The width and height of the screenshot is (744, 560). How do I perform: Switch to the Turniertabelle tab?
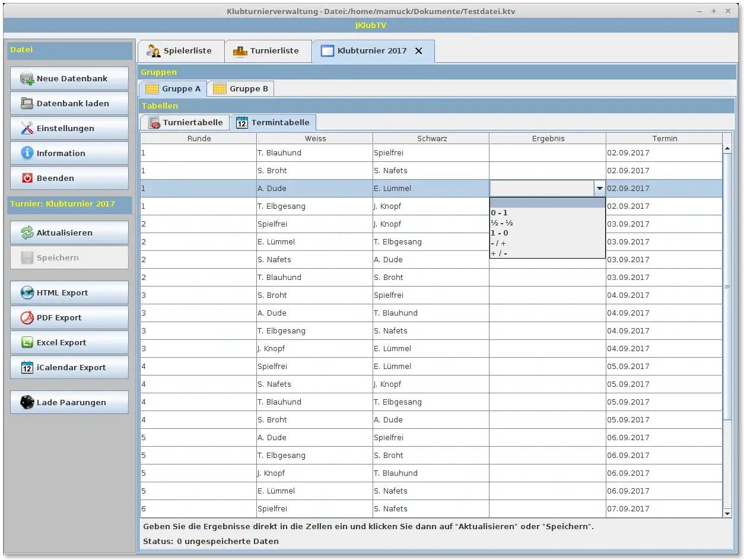tap(185, 123)
